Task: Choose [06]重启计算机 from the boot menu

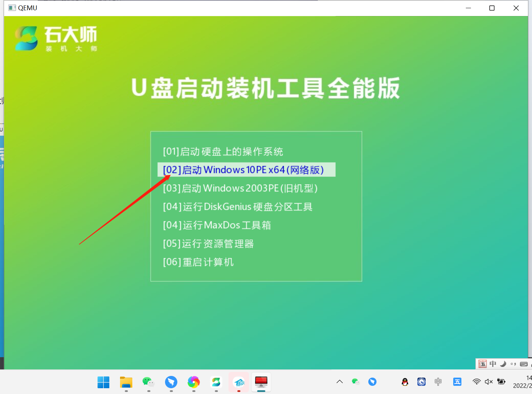Action: [x=198, y=262]
